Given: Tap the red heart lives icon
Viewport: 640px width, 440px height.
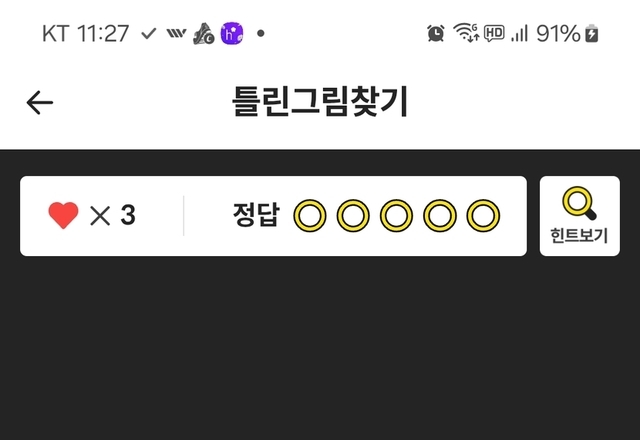Looking at the screenshot, I should [x=63, y=215].
